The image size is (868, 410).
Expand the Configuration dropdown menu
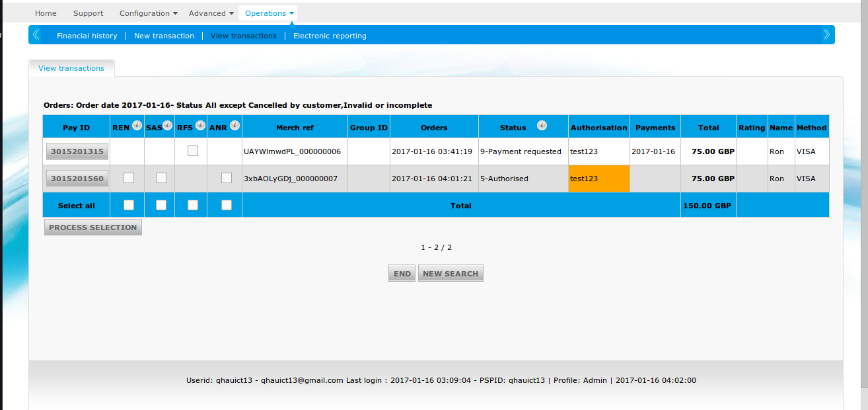pyautogui.click(x=148, y=13)
